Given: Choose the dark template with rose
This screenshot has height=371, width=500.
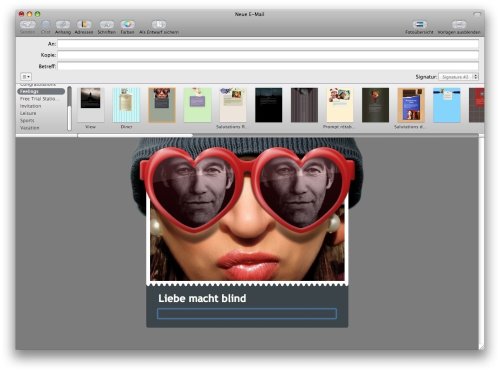Looking at the screenshot, I should (375, 105).
